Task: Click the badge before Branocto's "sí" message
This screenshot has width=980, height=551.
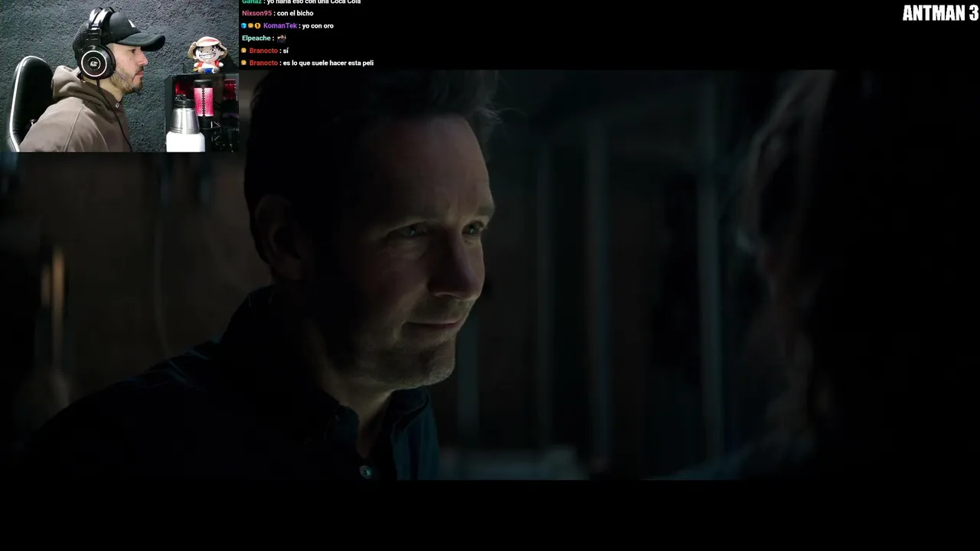Action: pos(243,51)
